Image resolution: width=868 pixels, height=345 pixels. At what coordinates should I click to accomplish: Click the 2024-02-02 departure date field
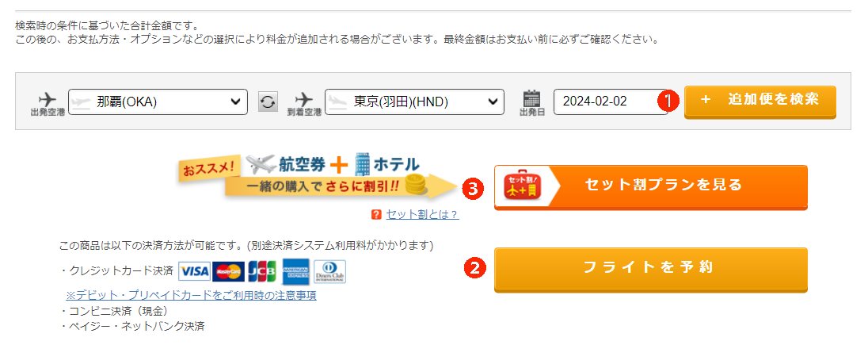(611, 102)
